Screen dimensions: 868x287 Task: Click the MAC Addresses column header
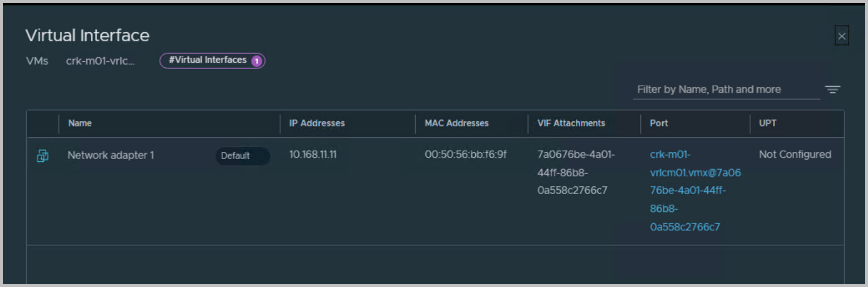[456, 123]
